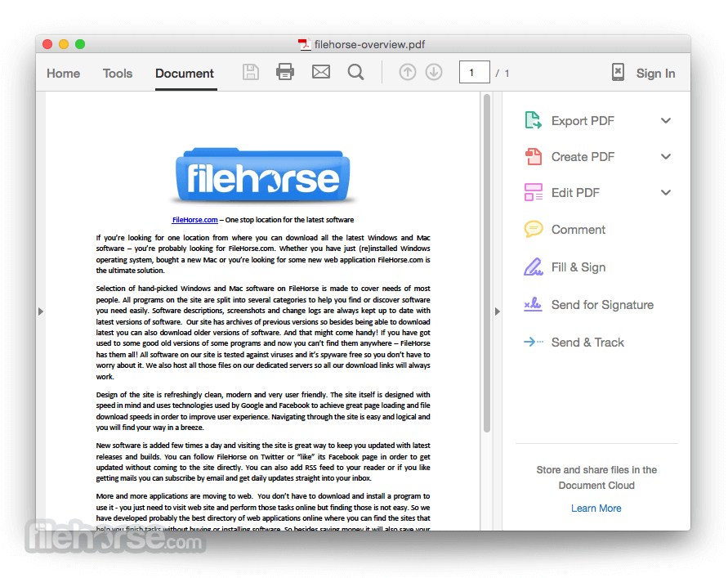Switch to the Home tab
This screenshot has height=578, width=728.
[63, 74]
